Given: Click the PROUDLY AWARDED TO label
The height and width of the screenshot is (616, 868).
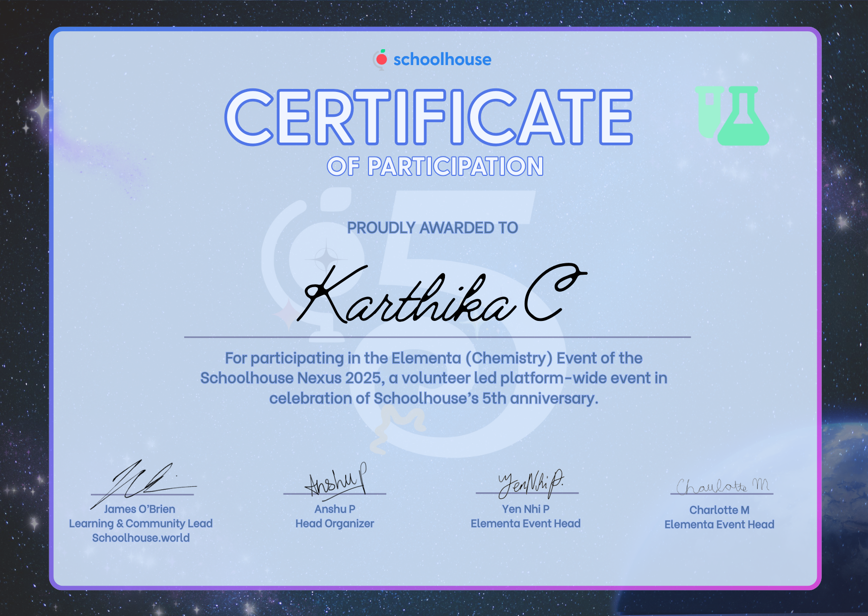Looking at the screenshot, I should [x=432, y=228].
